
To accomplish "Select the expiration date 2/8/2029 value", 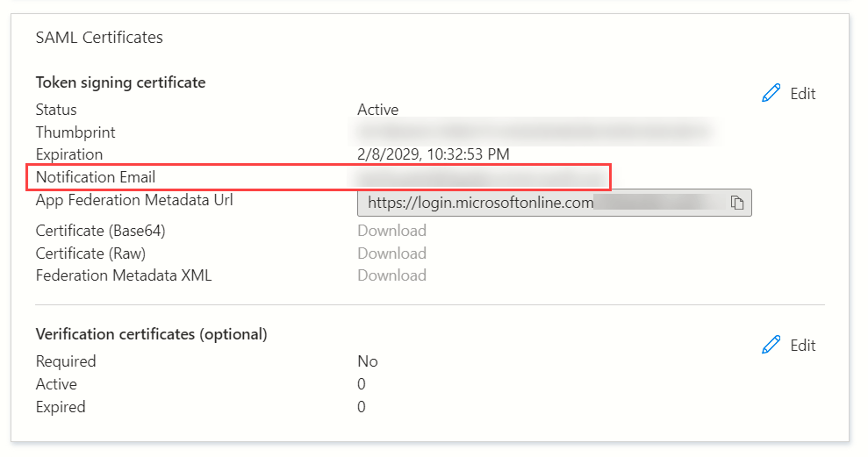I will coord(433,155).
